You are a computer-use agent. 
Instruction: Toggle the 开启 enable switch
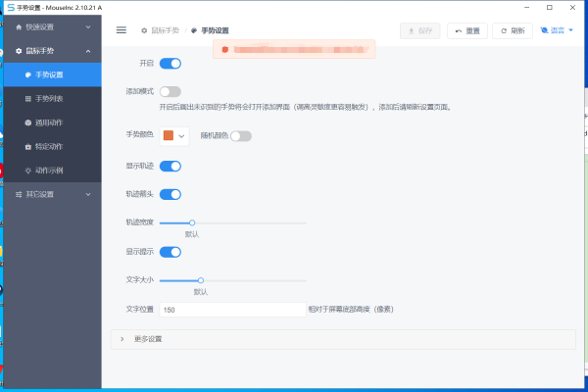click(171, 64)
